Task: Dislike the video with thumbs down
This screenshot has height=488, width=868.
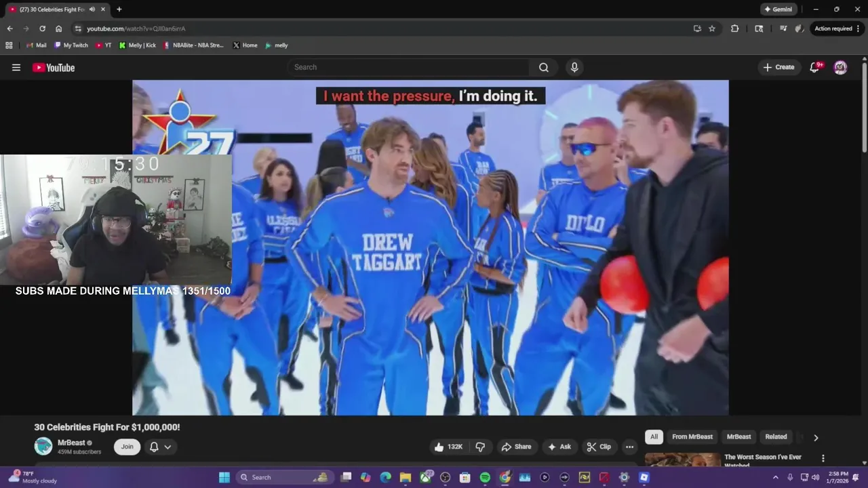Action: click(480, 447)
